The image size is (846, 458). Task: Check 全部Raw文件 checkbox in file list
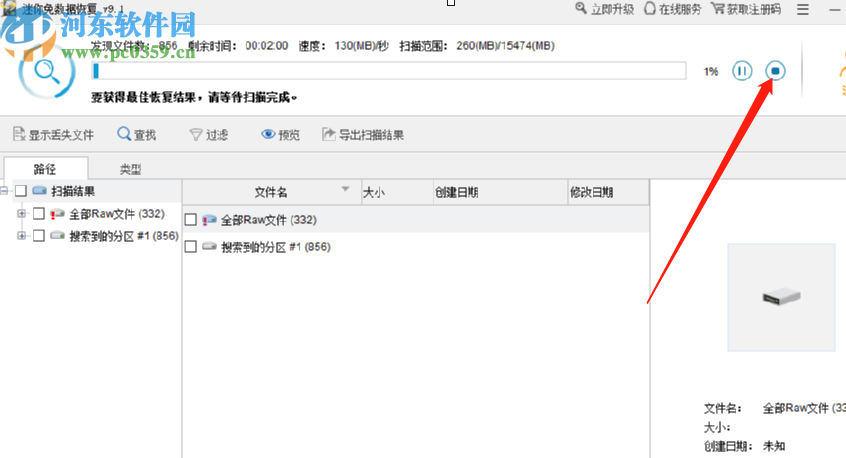[190, 220]
